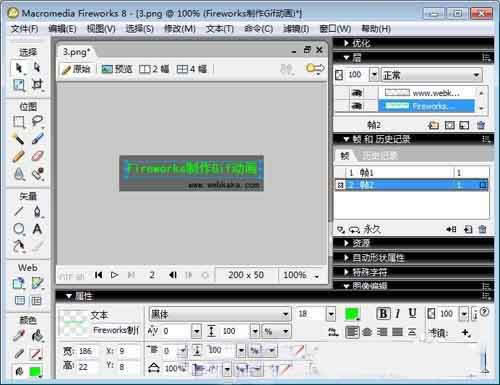Open the blend mode dropdown showing 正常

(x=432, y=75)
